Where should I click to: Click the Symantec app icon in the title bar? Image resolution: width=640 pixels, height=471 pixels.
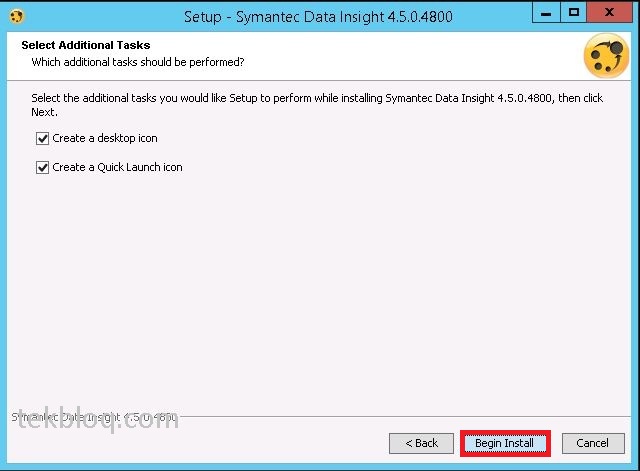tap(16, 16)
